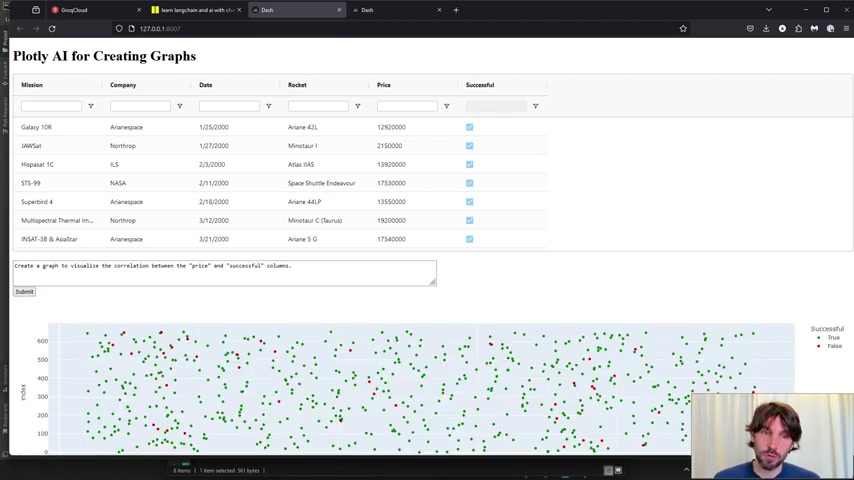Viewport: 854px width, 480px height.
Task: Grab the text area resize handle
Action: tap(432, 282)
